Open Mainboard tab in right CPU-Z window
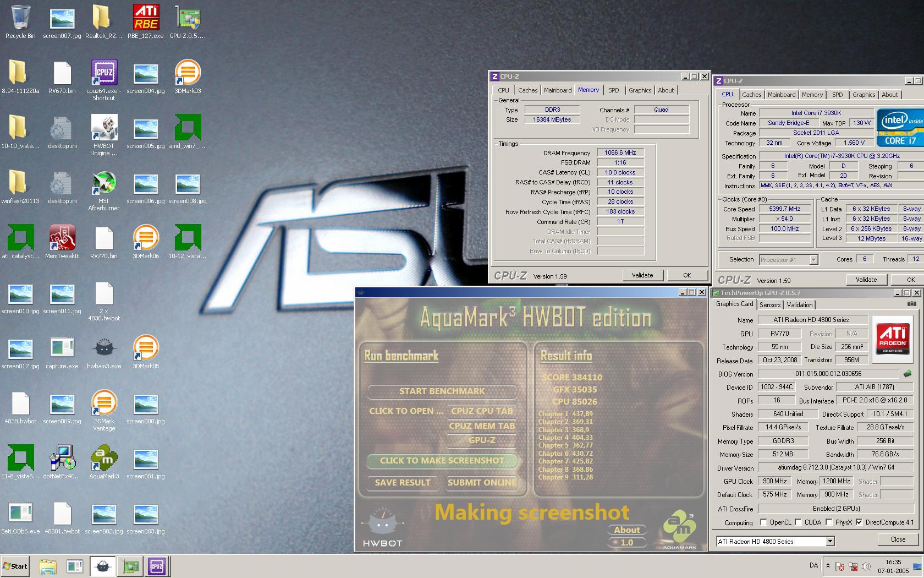 pyautogui.click(x=782, y=95)
